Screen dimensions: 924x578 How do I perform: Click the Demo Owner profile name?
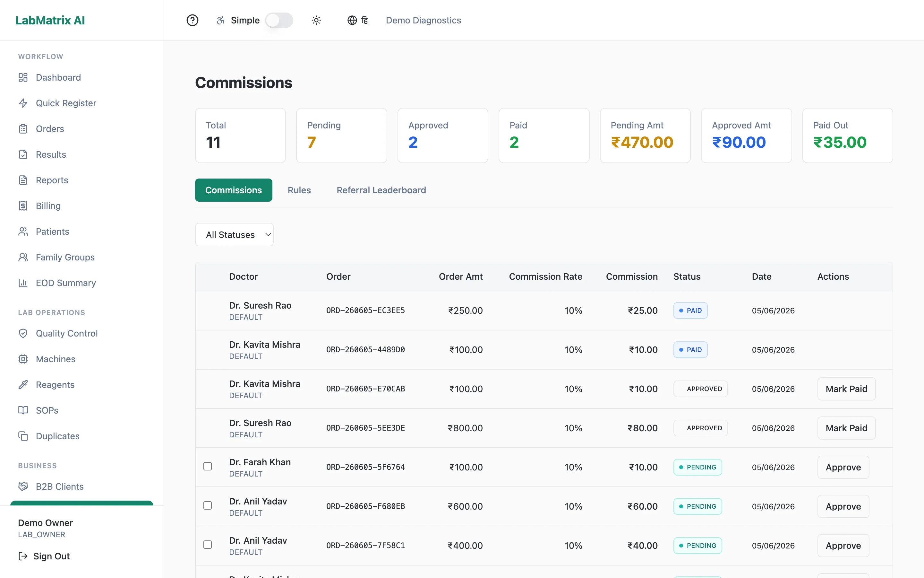pyautogui.click(x=46, y=522)
